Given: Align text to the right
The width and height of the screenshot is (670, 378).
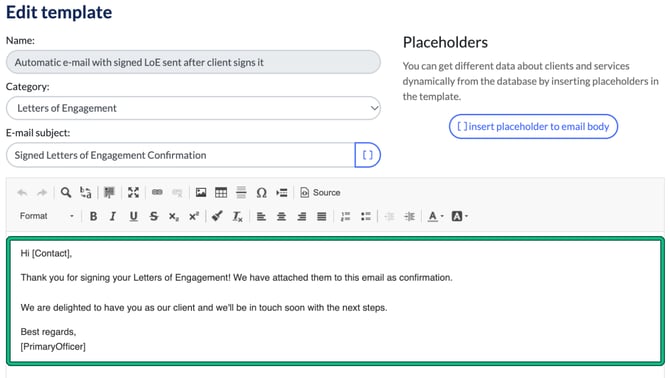Looking at the screenshot, I should click(302, 217).
